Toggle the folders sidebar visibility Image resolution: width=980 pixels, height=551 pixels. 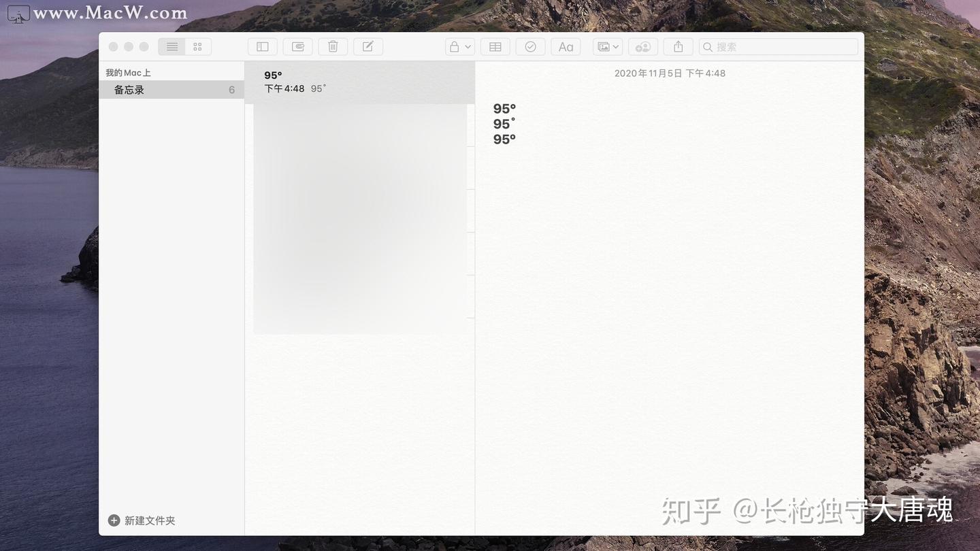click(262, 46)
